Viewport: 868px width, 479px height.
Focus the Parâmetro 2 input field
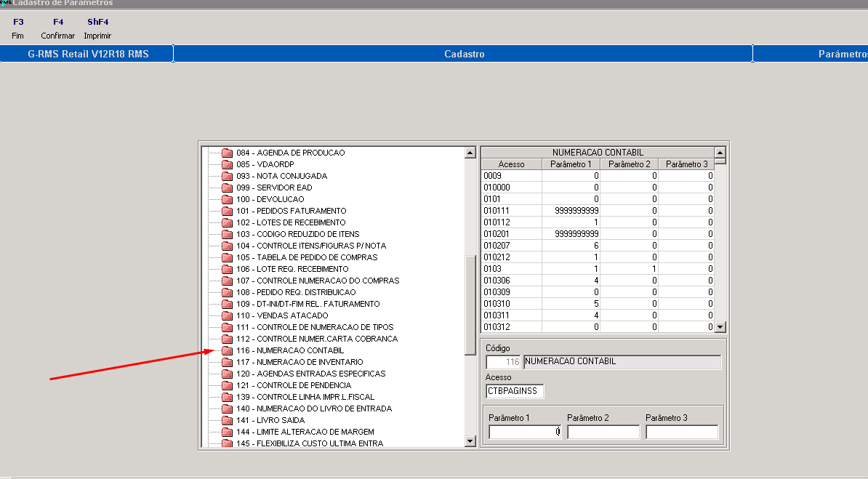(603, 432)
